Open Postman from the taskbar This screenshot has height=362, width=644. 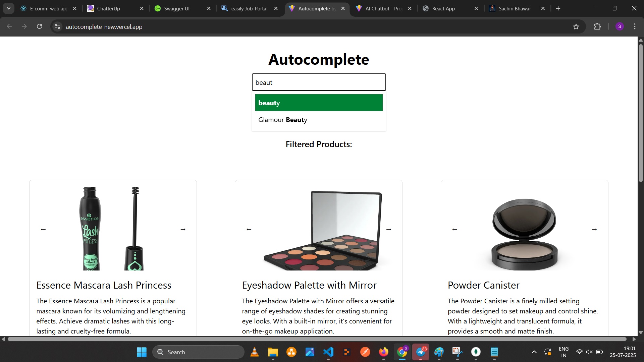(x=365, y=352)
